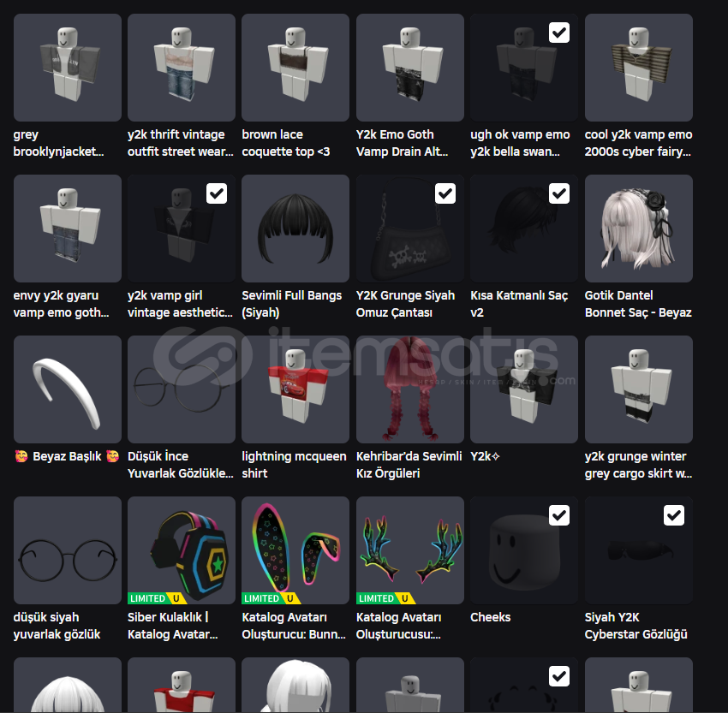This screenshot has width=728, height=713.
Task: Select the rainbow antlers limited item
Action: click(x=410, y=550)
